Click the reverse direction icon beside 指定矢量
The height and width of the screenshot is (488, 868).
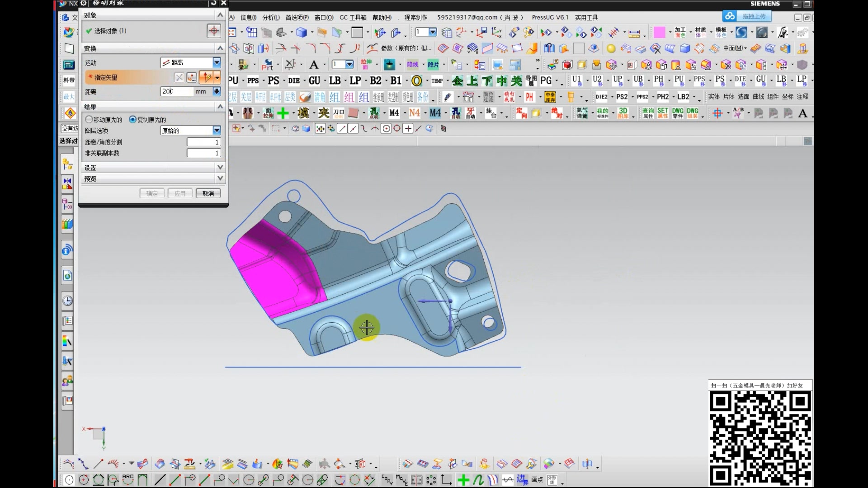tap(179, 77)
